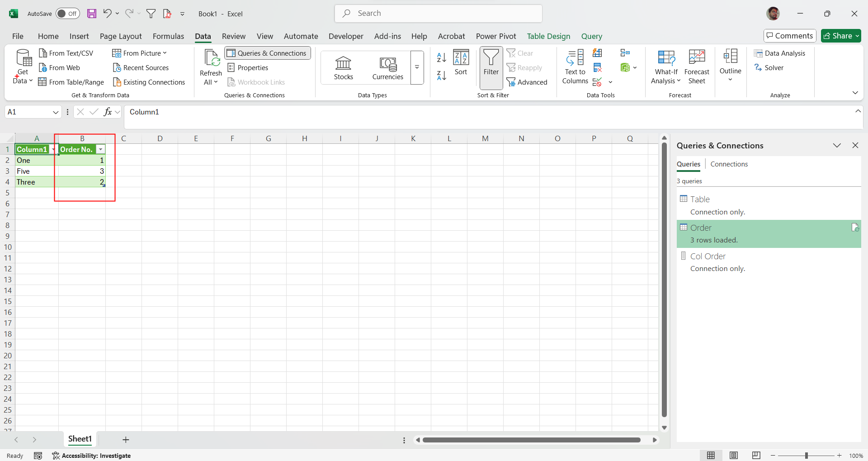Image resolution: width=868 pixels, height=461 pixels.
Task: Sort Z to A descending
Action: coord(442,76)
